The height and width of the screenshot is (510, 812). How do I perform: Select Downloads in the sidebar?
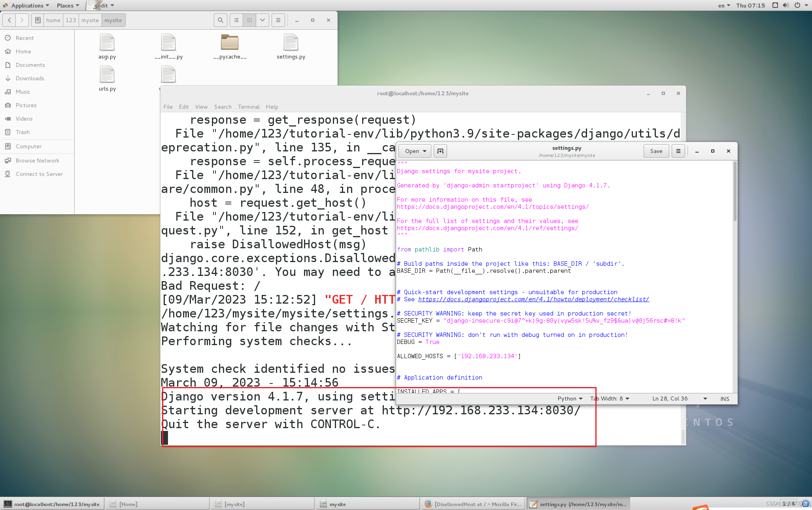pyautogui.click(x=30, y=78)
